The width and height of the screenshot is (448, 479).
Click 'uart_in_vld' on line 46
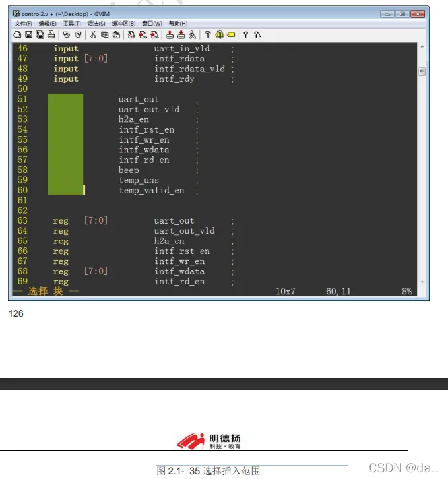point(182,49)
